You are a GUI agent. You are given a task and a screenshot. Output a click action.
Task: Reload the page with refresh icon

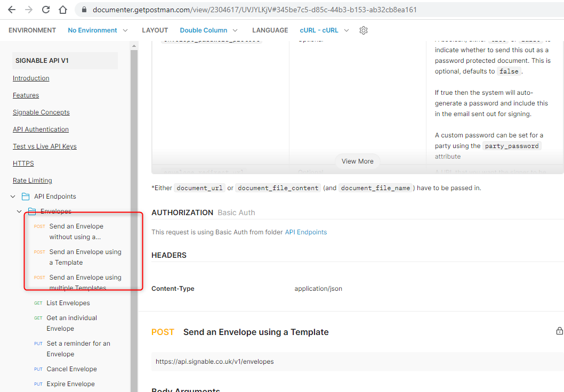46,10
